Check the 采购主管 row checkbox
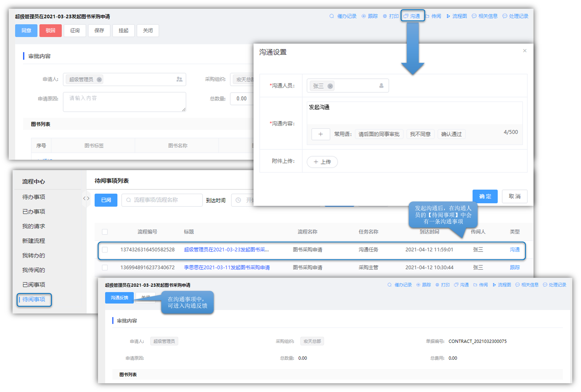 (x=105, y=267)
